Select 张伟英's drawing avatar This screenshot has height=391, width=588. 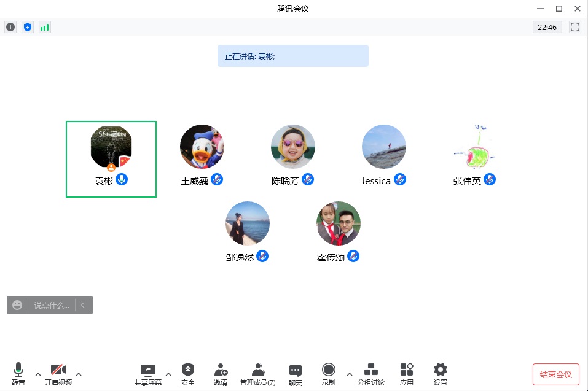[x=474, y=147]
